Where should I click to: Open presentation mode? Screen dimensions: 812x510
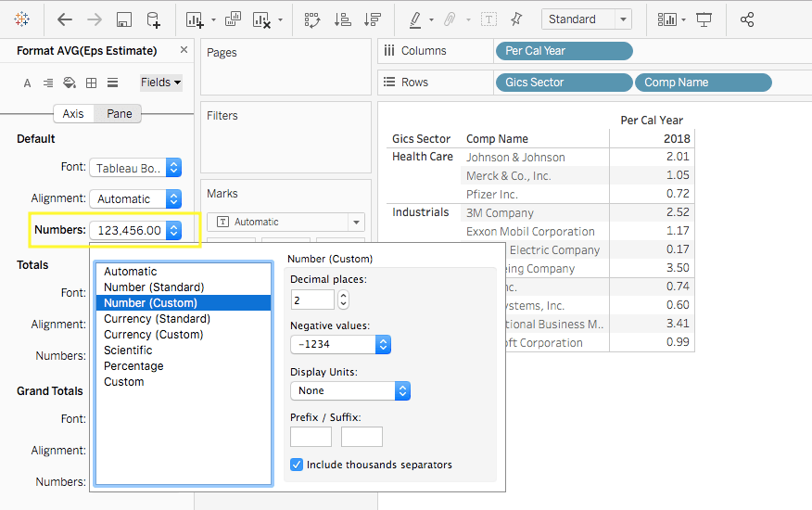pyautogui.click(x=704, y=19)
